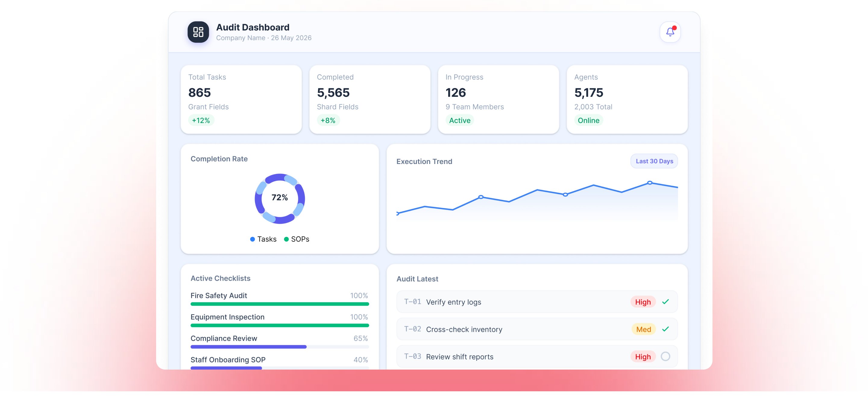Select the Tasks legend blue dot
Image resolution: width=868 pixels, height=416 pixels.
[252, 239]
